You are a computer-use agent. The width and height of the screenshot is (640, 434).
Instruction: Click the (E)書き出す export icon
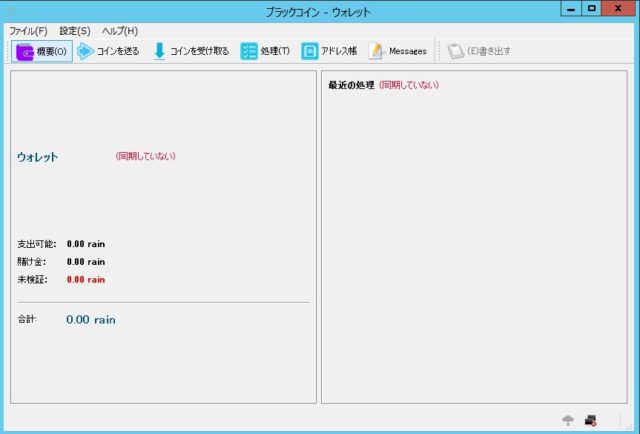point(456,51)
